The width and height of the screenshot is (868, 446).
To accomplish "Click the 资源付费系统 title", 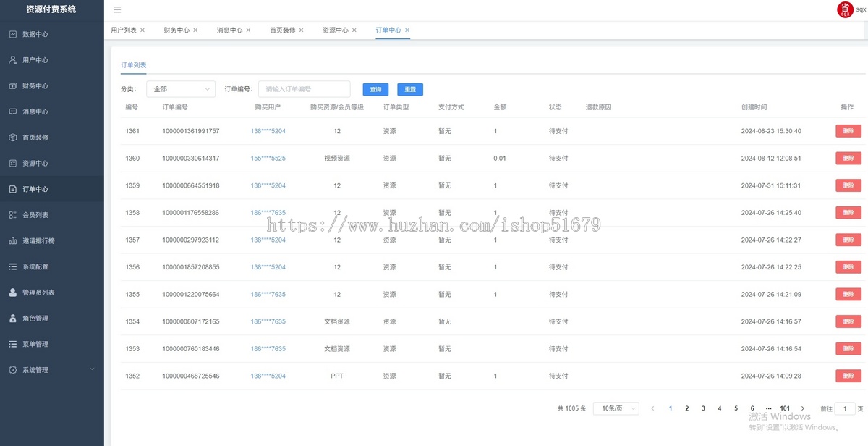I will [x=51, y=9].
